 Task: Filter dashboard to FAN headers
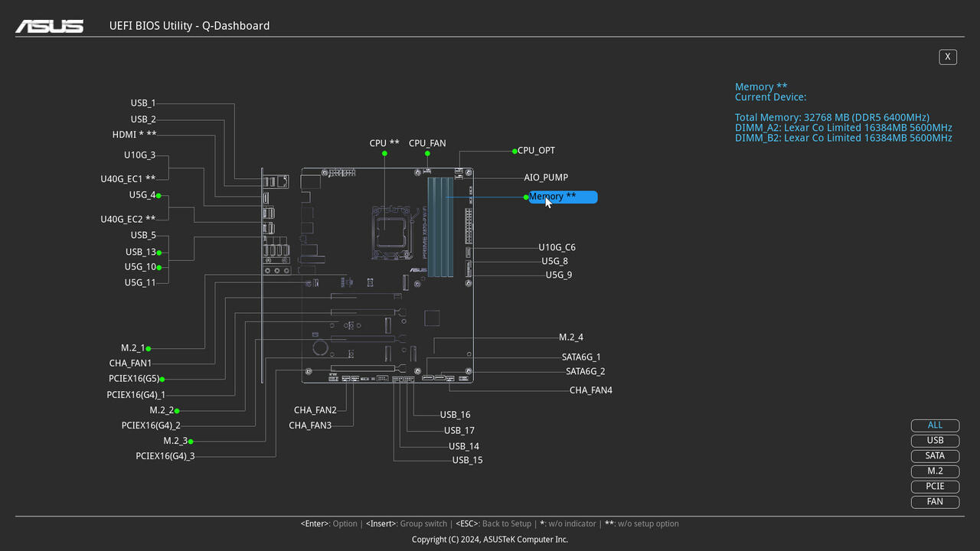click(x=935, y=502)
